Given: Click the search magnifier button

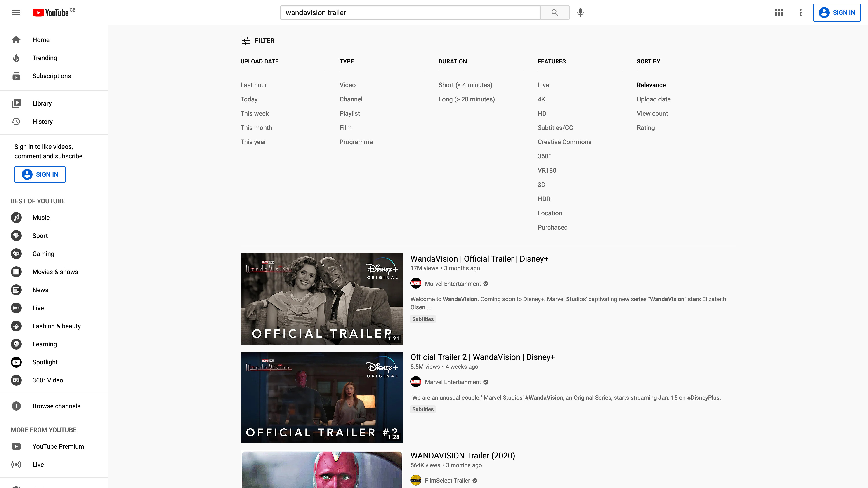Looking at the screenshot, I should point(555,13).
